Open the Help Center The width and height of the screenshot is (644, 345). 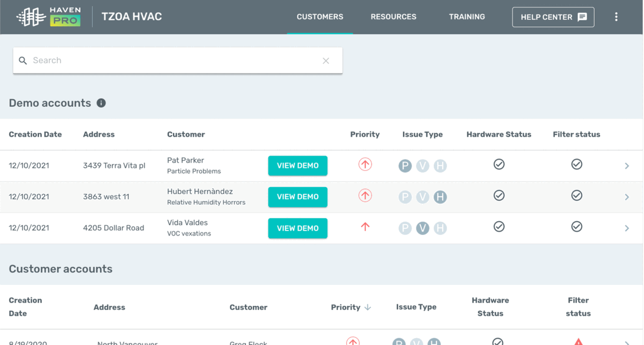coord(553,17)
